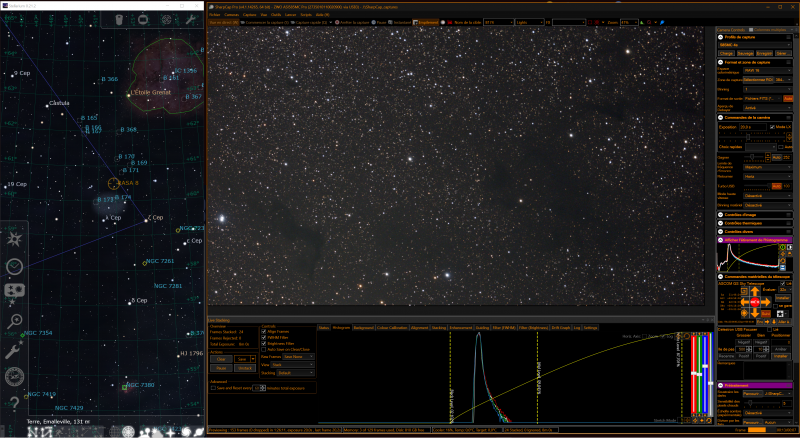Open Stellarium date/time window clock icon

pyautogui.click(x=14, y=266)
